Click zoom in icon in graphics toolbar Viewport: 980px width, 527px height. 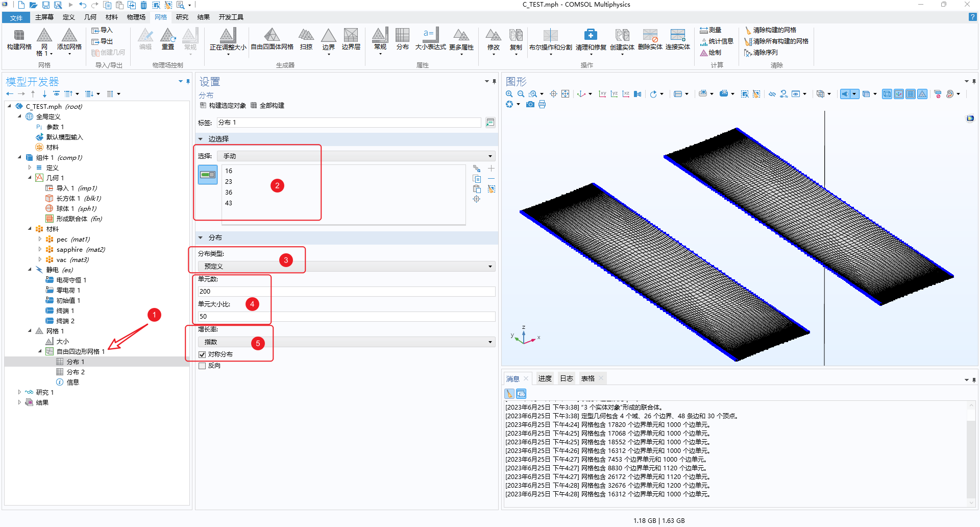[509, 94]
